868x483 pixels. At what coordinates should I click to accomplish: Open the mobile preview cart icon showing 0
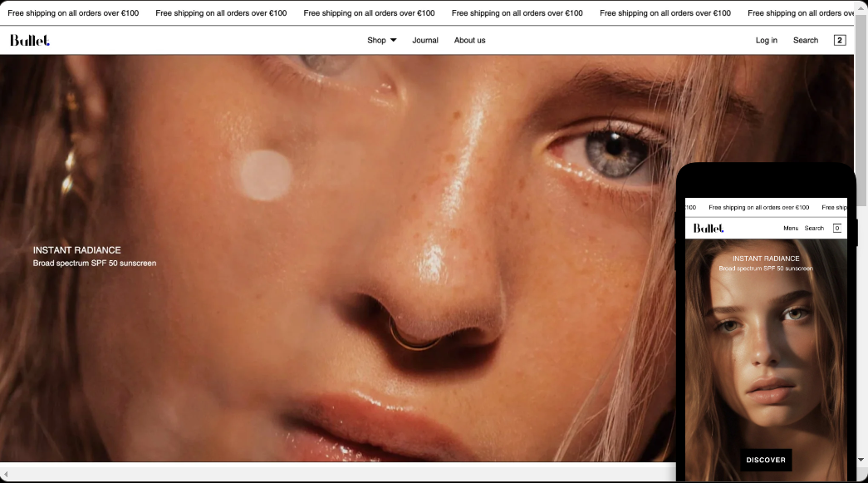click(836, 229)
